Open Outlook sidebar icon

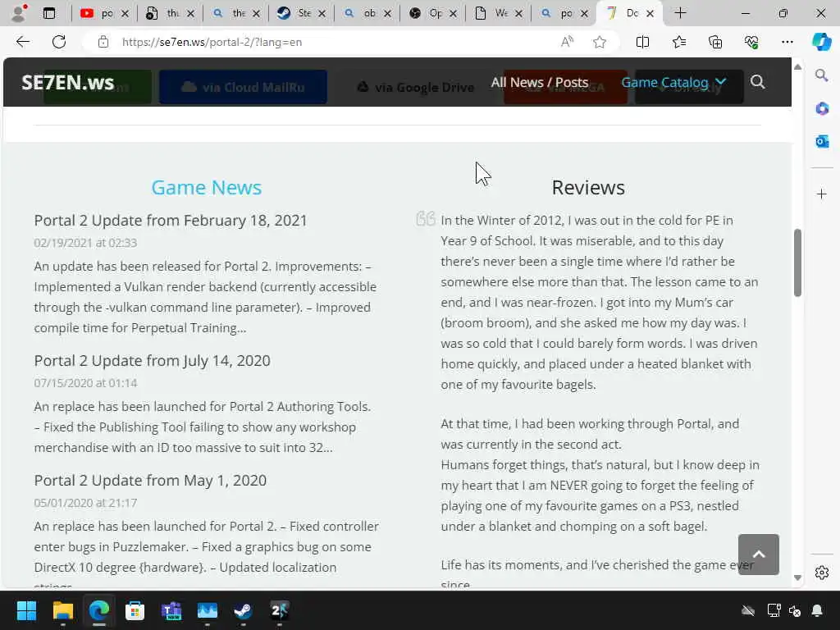pos(822,141)
